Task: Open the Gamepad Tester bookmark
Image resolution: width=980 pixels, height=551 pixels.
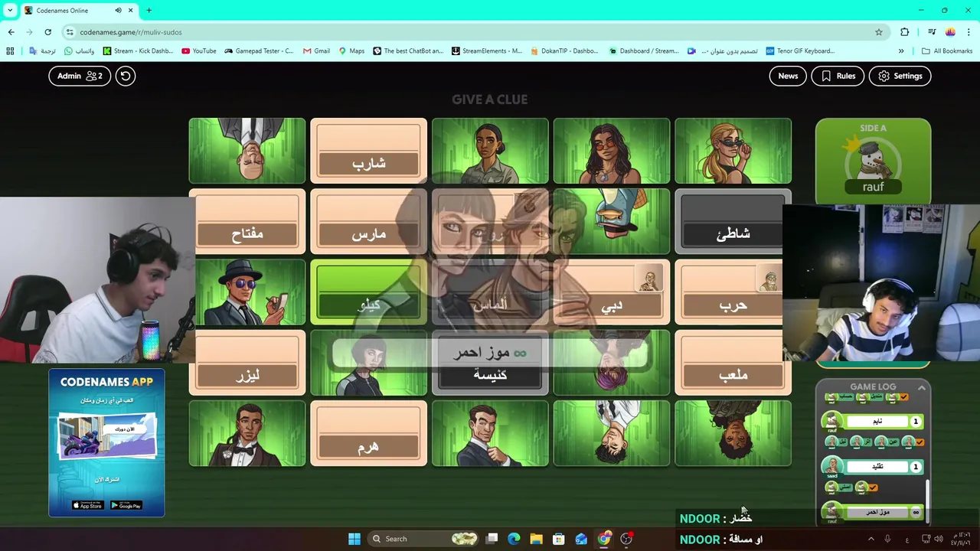Action: [x=259, y=51]
